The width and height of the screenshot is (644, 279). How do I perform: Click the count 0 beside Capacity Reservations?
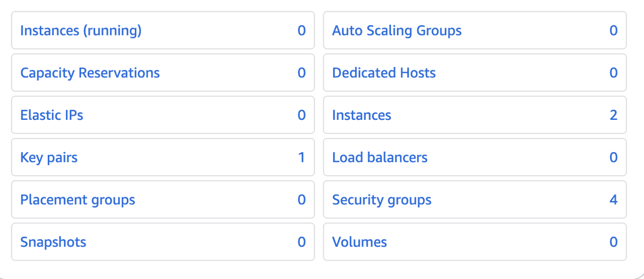(x=301, y=73)
